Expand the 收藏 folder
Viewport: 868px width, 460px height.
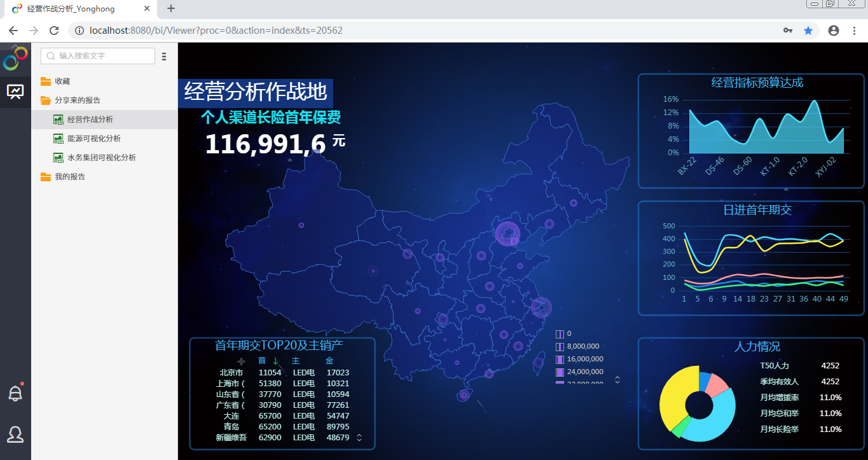pyautogui.click(x=62, y=81)
